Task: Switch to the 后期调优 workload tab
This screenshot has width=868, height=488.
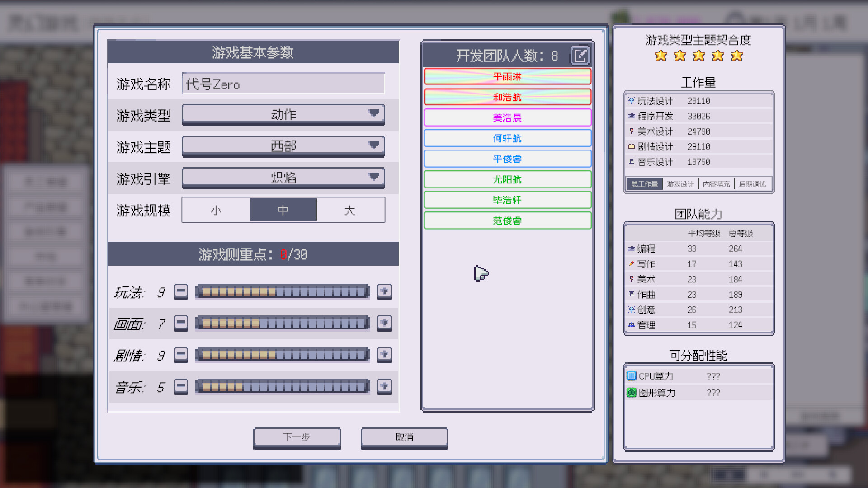Action: pos(753,184)
